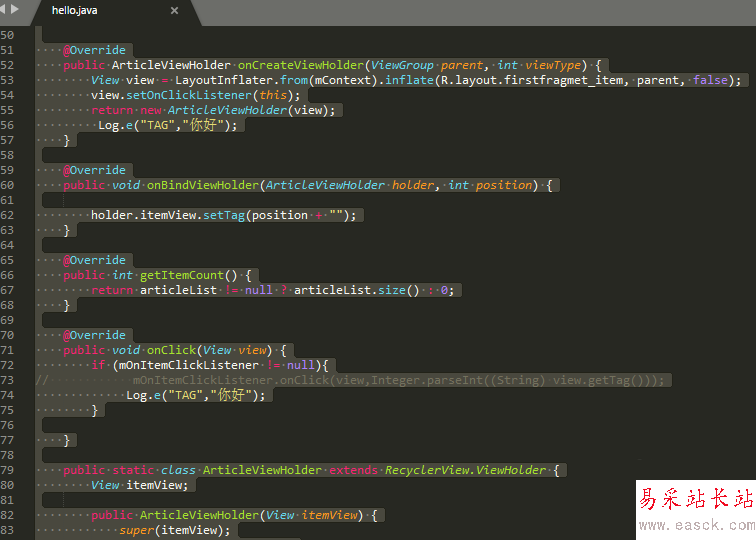Select line number 73 in gutter
The width and height of the screenshot is (756, 540).
coord(7,380)
